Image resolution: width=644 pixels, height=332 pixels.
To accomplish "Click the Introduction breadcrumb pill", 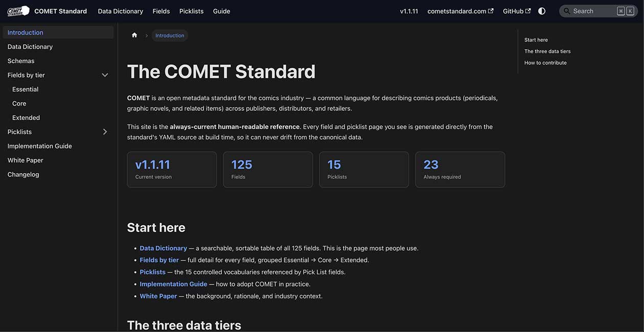I will pos(170,35).
